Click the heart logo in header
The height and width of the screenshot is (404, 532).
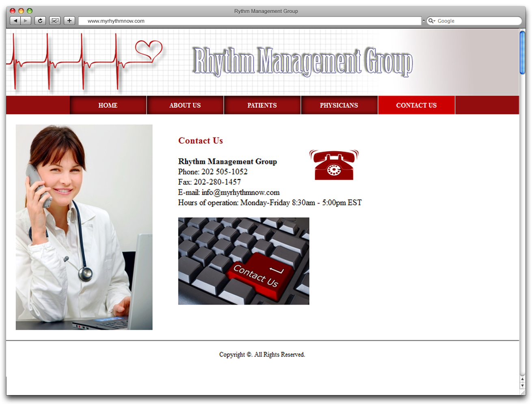pyautogui.click(x=149, y=51)
